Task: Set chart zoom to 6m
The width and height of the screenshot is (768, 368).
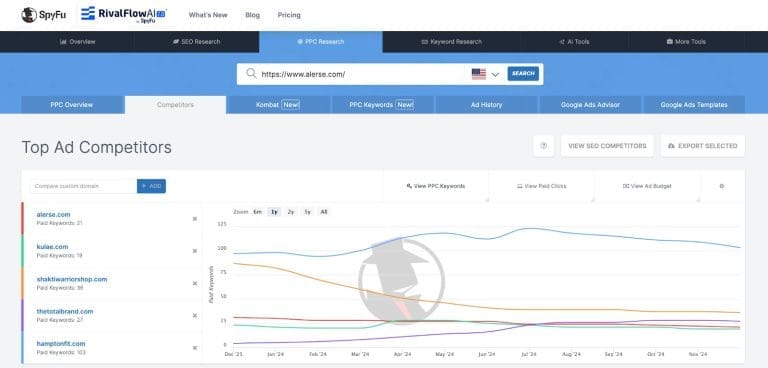Action: pyautogui.click(x=258, y=212)
